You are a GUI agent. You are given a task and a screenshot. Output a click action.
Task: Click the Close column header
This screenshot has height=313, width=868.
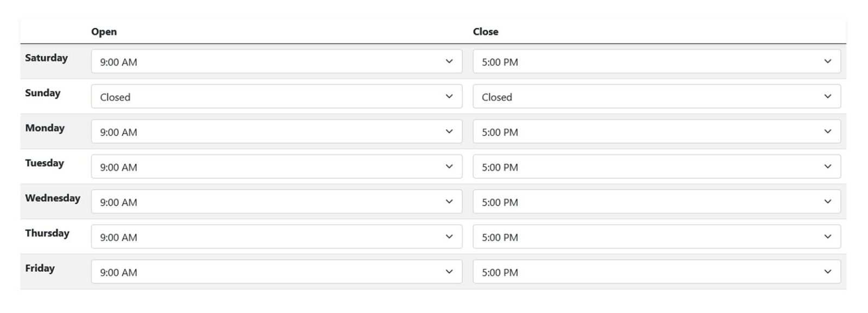pyautogui.click(x=485, y=31)
